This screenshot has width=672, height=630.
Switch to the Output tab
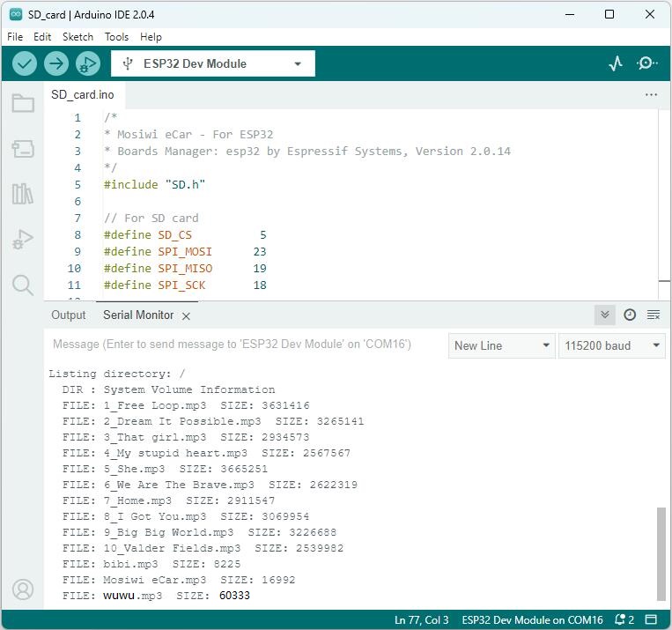[69, 315]
